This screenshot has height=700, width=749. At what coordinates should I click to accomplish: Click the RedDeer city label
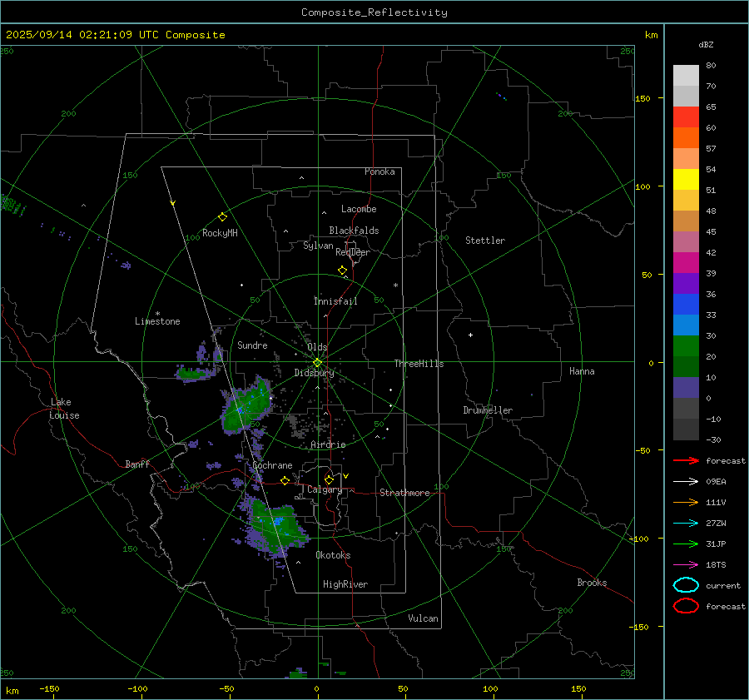tap(353, 252)
